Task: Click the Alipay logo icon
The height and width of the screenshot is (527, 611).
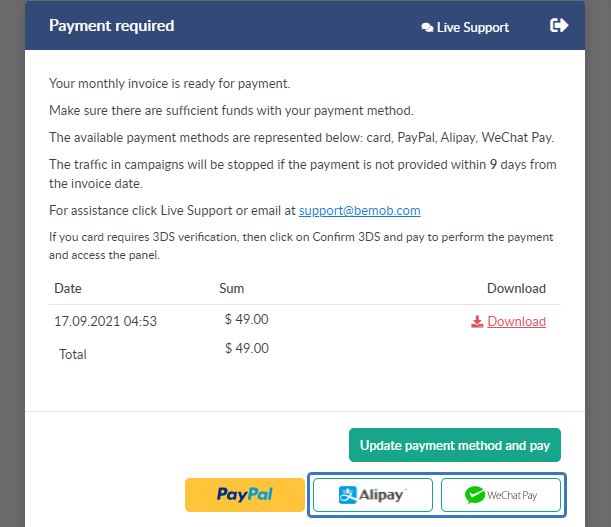Action: pyautogui.click(x=348, y=495)
